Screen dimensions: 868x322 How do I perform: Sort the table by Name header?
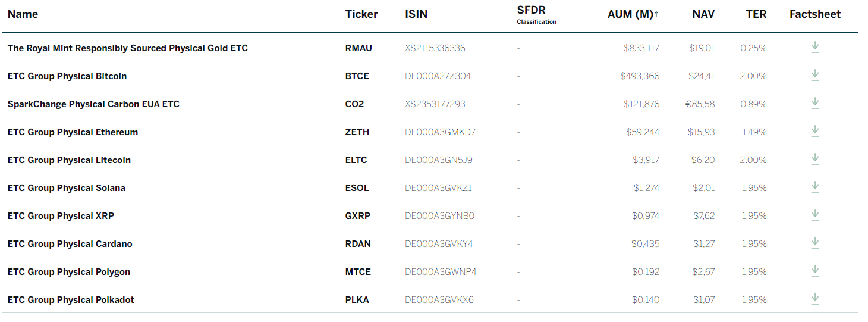23,14
